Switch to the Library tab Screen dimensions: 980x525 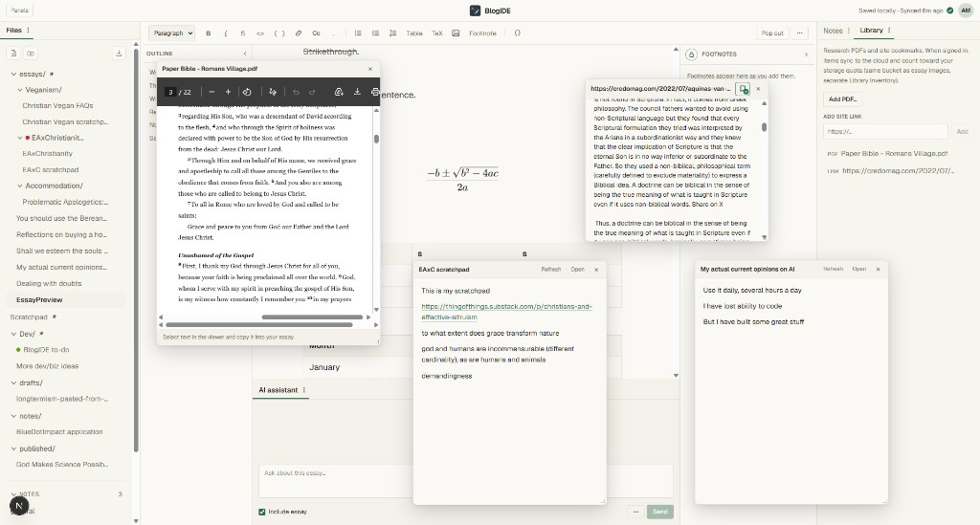(x=871, y=30)
